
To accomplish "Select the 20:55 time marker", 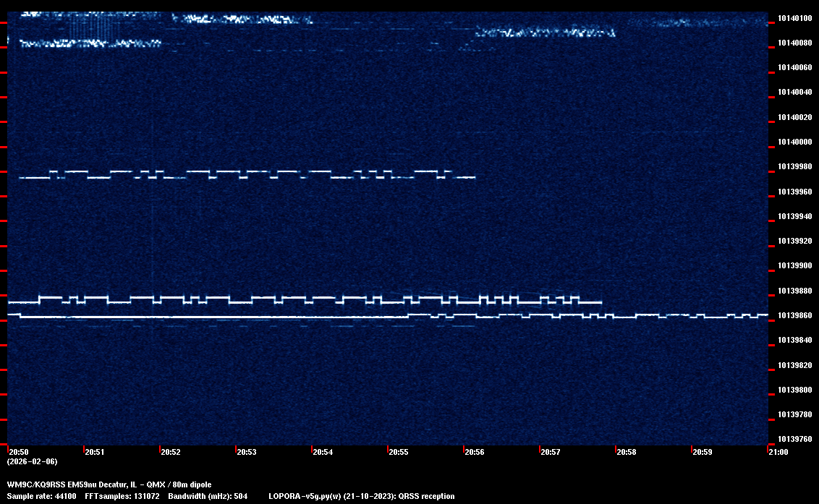I will coord(398,452).
